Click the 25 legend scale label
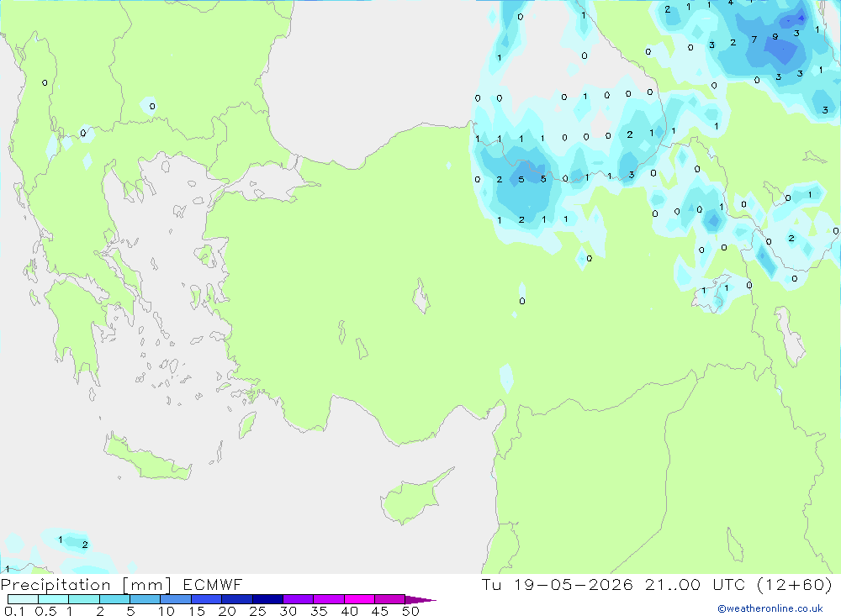 (x=257, y=611)
